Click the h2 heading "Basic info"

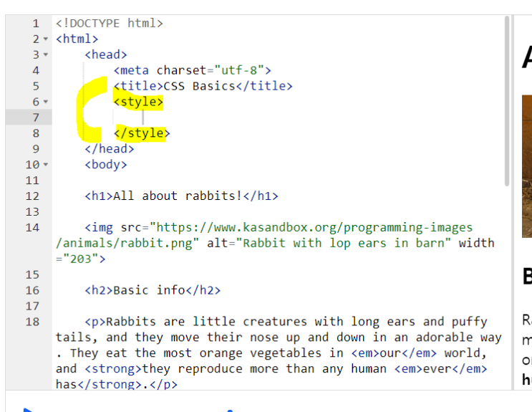point(149,290)
